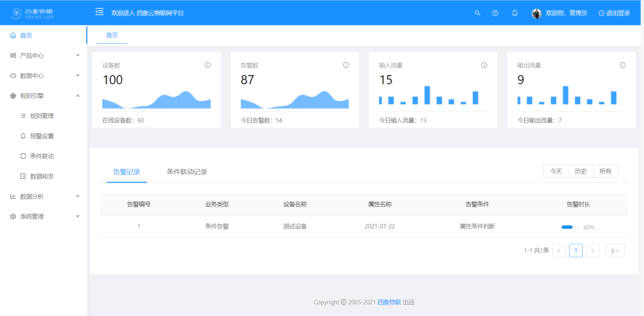Collapse the sidebar using the menu fold icon
The width and height of the screenshot is (644, 316).
click(99, 12)
